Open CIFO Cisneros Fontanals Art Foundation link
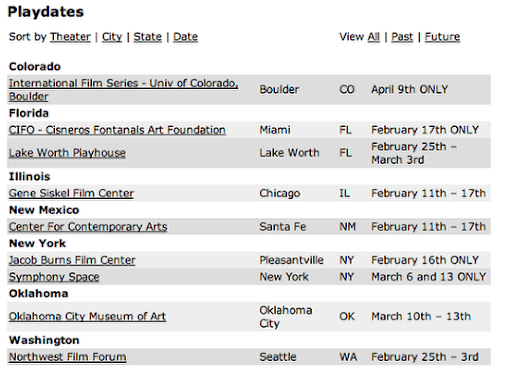Viewport: 512px width, 381px height. (117, 130)
